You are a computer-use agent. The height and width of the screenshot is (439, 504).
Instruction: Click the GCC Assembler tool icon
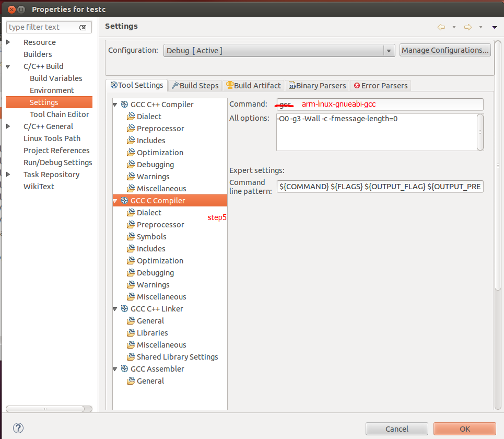click(124, 369)
